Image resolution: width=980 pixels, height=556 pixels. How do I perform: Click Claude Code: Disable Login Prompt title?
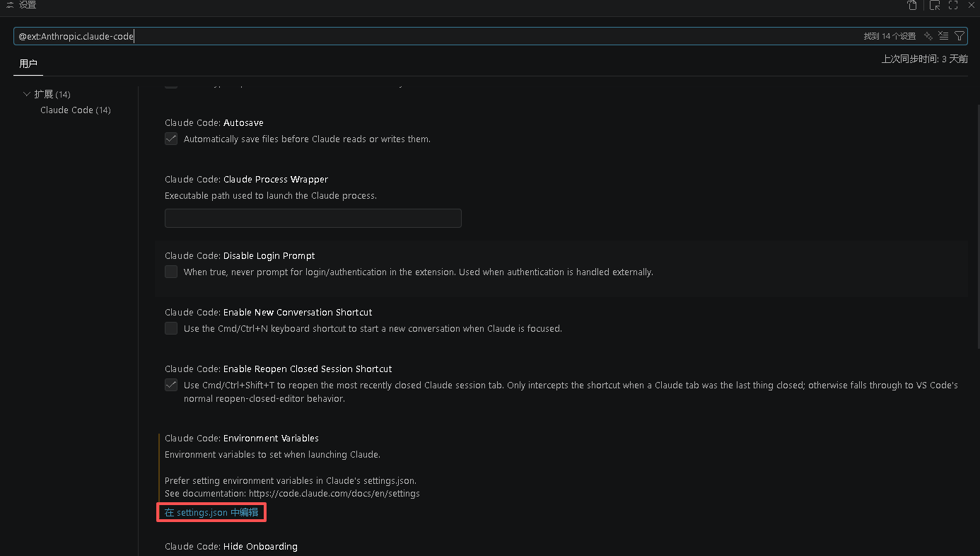click(x=240, y=256)
